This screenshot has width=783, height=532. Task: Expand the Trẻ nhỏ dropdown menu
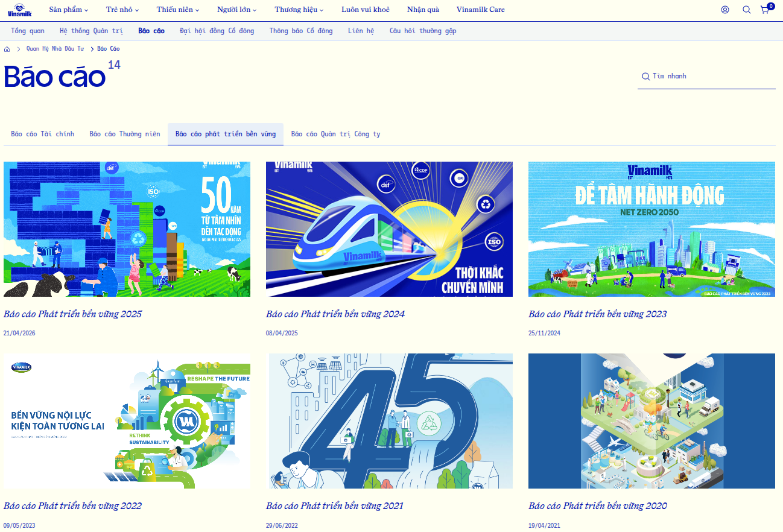(x=122, y=10)
